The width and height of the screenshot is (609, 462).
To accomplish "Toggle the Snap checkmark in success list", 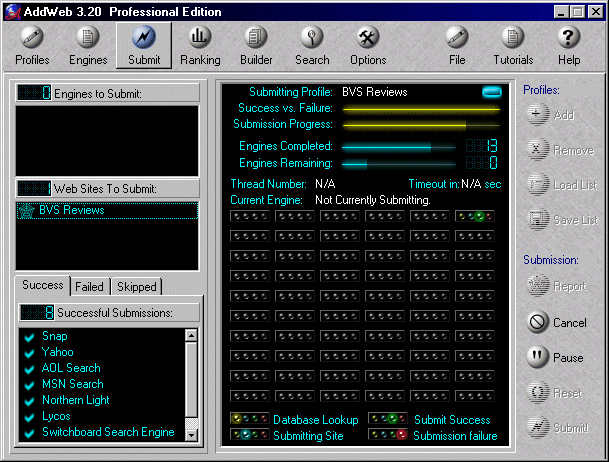I will point(30,337).
